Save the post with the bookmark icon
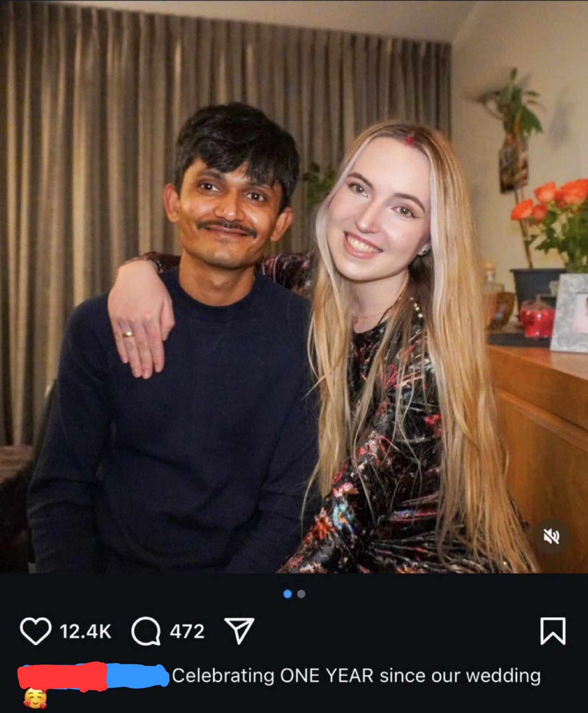The width and height of the screenshot is (588, 713). click(553, 631)
